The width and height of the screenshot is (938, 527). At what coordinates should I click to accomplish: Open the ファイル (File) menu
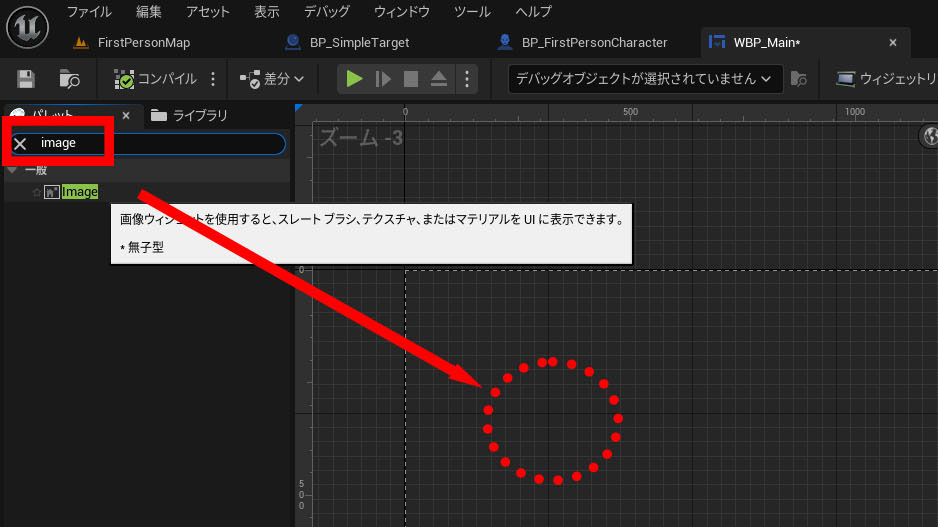pos(89,12)
